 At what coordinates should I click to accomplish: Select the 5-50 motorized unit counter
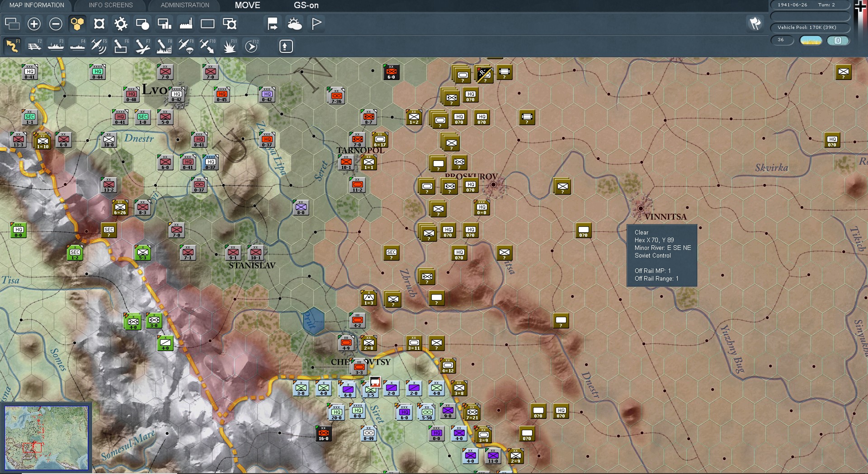click(427, 412)
